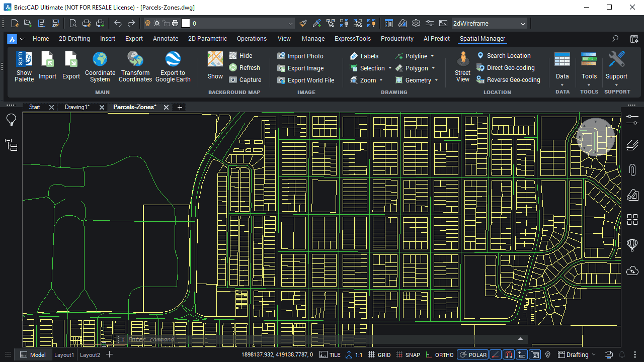Open the layer selection dropdown

(290, 24)
